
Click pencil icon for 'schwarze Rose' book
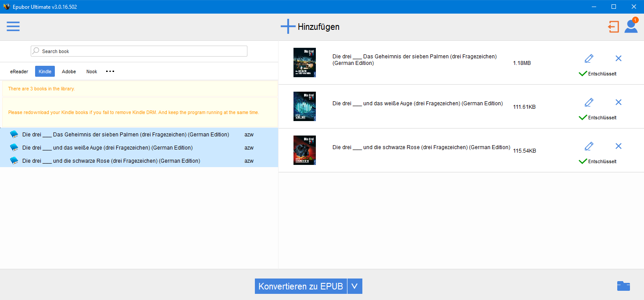(x=589, y=146)
